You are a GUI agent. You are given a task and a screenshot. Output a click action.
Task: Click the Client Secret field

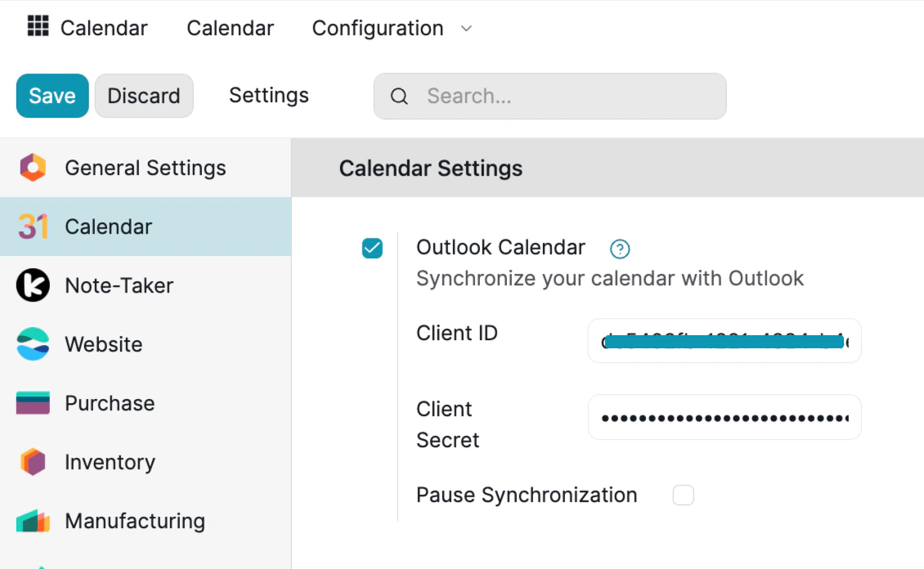click(x=724, y=417)
